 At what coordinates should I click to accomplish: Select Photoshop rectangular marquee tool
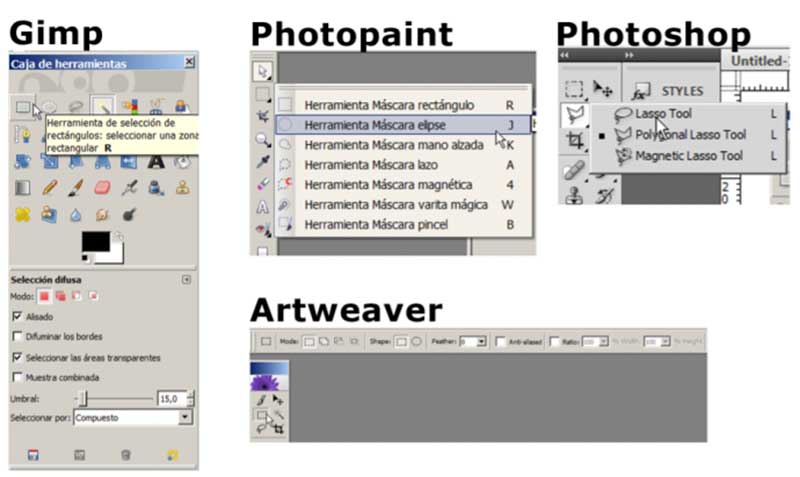[x=574, y=89]
